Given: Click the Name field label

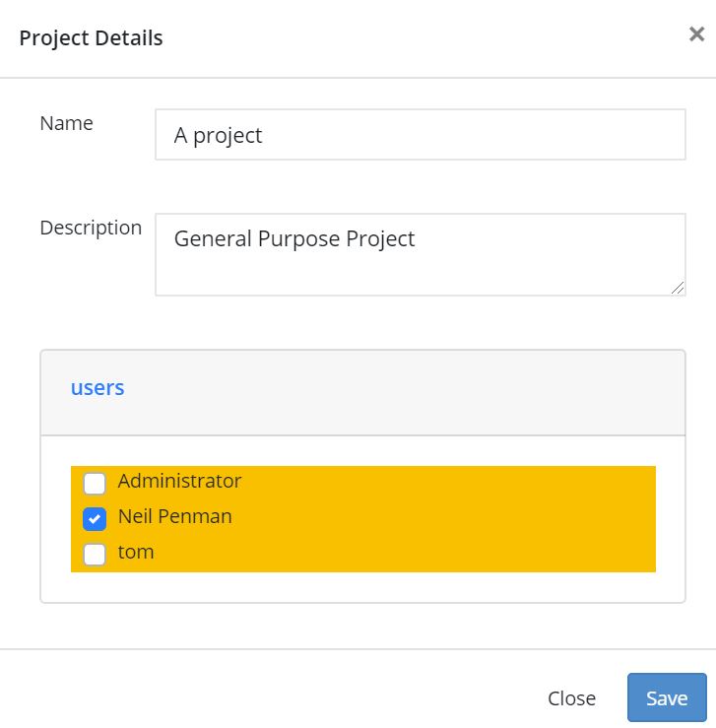Looking at the screenshot, I should (66, 123).
